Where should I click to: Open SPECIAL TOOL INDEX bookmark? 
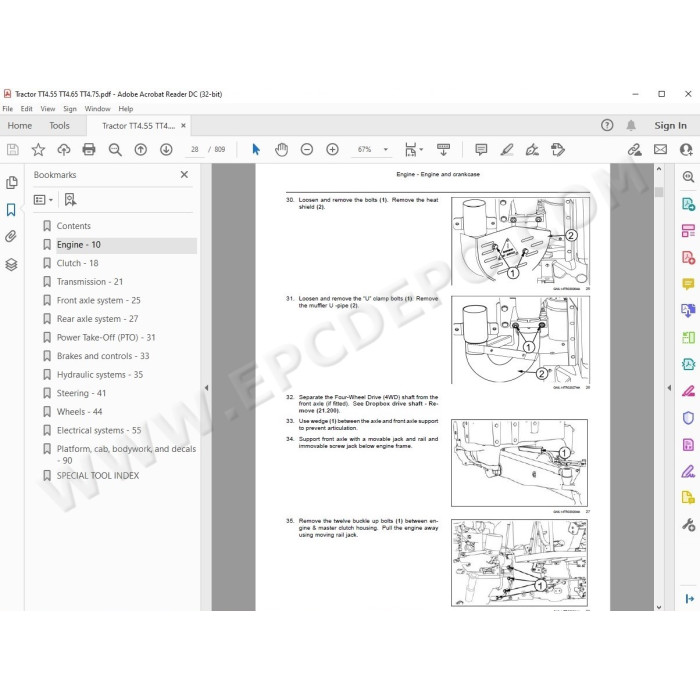(98, 476)
